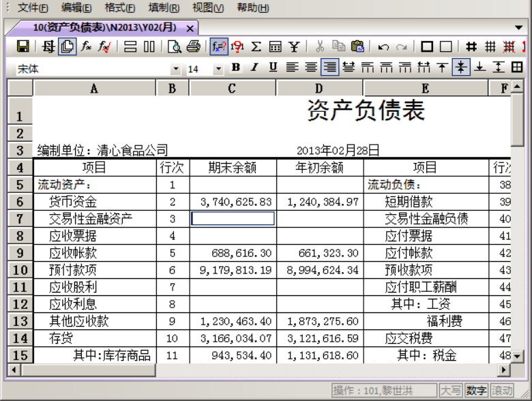Toggle underline formatting
This screenshot has height=401, width=532.
pyautogui.click(x=273, y=67)
